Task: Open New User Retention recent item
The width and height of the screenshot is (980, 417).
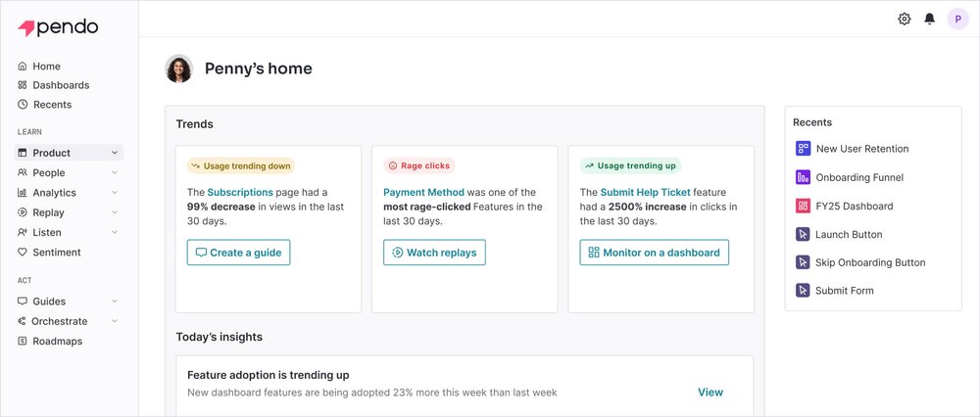Action: 861,149
